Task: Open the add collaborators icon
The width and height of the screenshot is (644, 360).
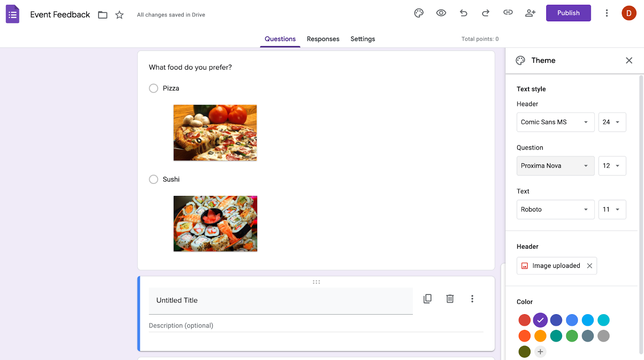Action: [x=530, y=13]
